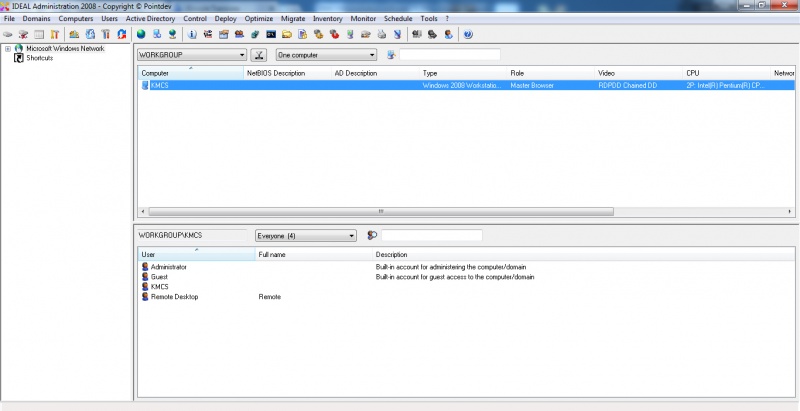Click the filter button next to WORKGROUP
This screenshot has height=411, width=800.
point(259,55)
